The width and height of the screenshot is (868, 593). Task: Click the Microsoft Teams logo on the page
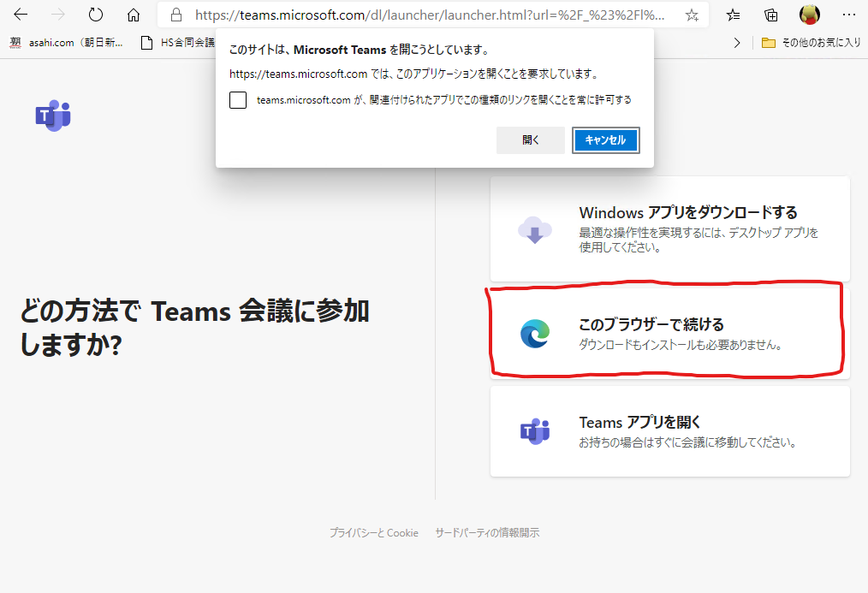click(x=53, y=116)
